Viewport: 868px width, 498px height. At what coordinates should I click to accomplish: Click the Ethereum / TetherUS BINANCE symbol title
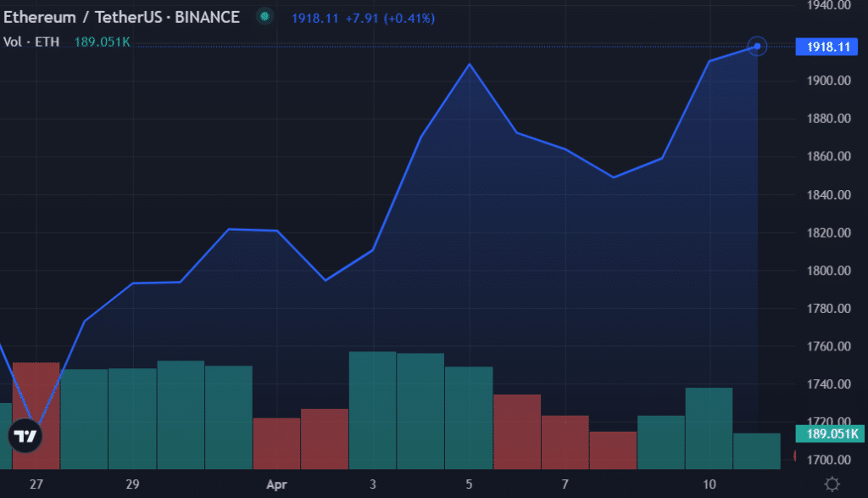[121, 17]
